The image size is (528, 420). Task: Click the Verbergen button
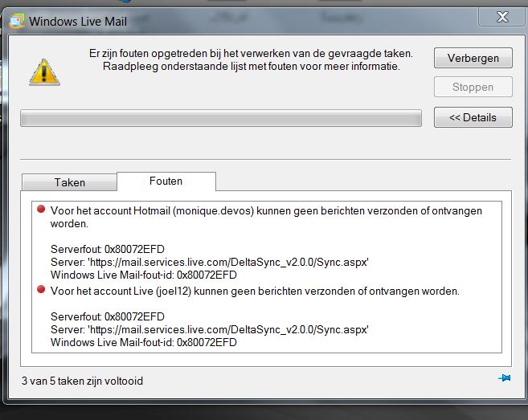click(x=473, y=58)
